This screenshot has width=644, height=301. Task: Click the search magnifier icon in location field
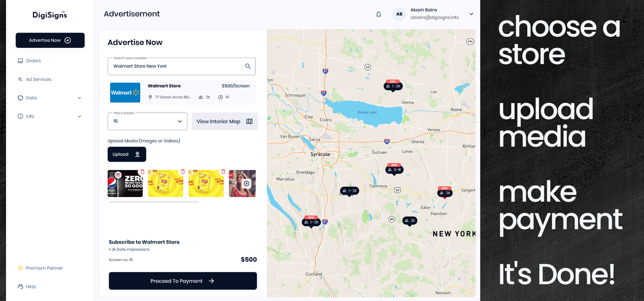coord(248,66)
